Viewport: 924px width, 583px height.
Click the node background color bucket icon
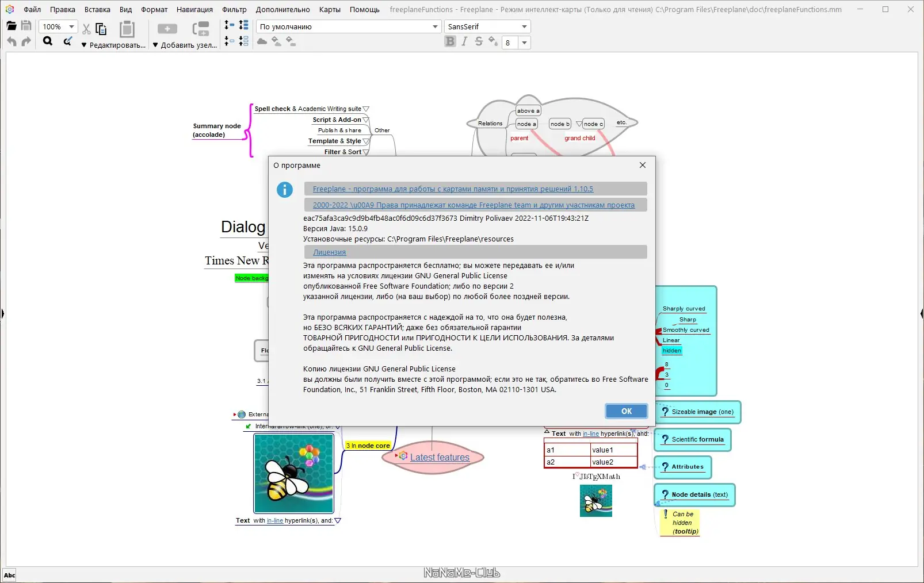click(x=291, y=41)
